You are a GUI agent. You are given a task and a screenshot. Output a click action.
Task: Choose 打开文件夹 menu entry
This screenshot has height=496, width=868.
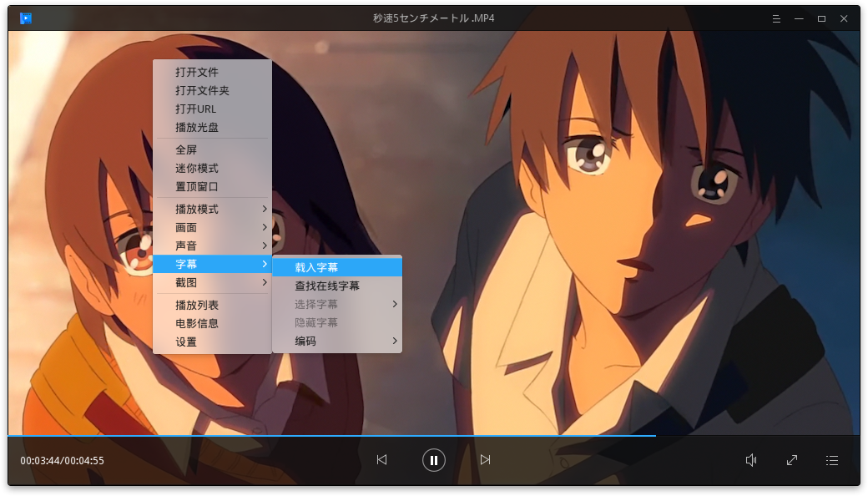[x=212, y=90]
